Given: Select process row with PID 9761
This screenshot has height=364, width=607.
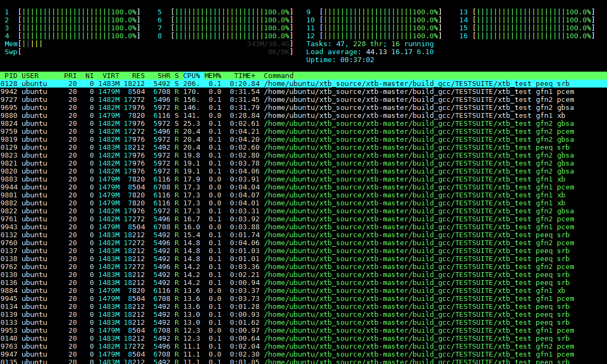Looking at the screenshot, I should pos(304,219).
